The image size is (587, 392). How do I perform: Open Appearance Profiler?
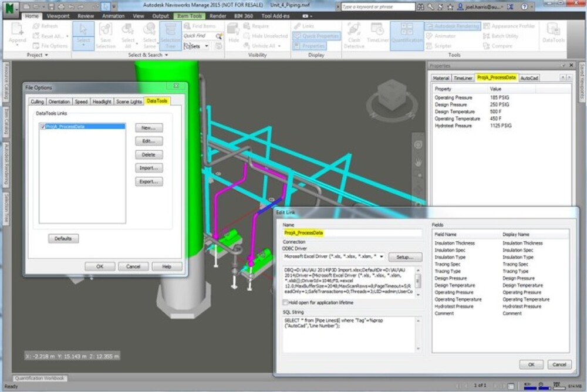pyautogui.click(x=509, y=26)
